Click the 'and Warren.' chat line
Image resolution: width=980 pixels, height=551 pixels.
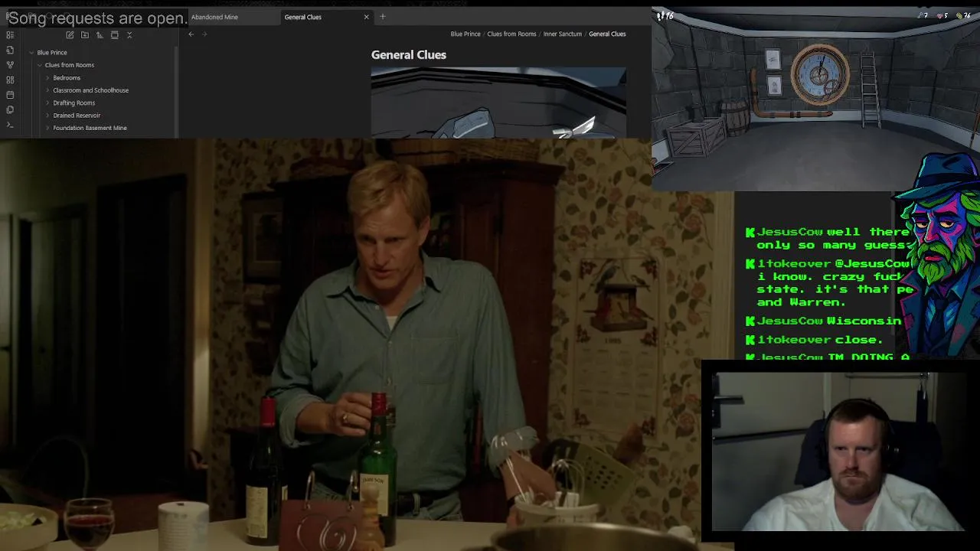pyautogui.click(x=801, y=302)
